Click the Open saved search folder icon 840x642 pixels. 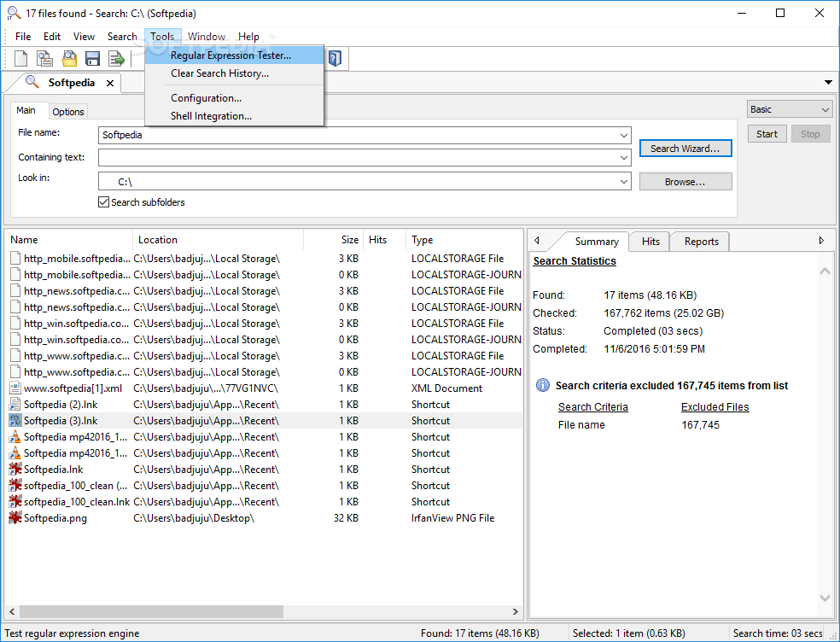click(x=69, y=58)
